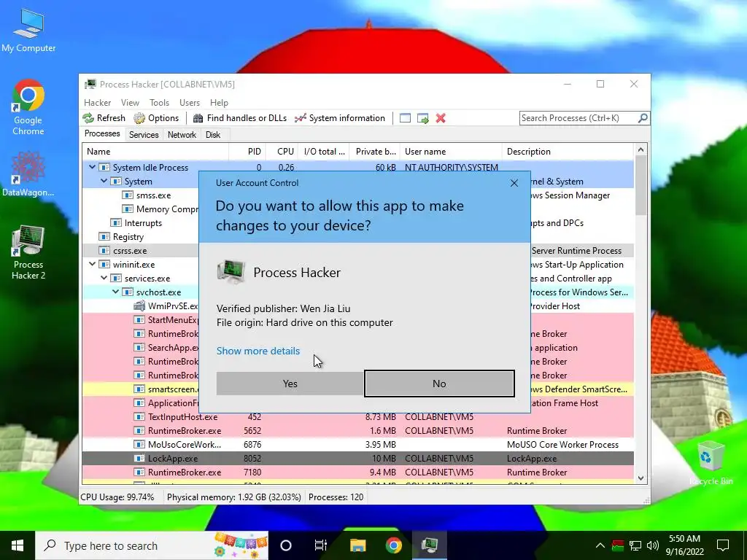The image size is (747, 560).
Task: Open System information graph icon
Action: coord(300,118)
